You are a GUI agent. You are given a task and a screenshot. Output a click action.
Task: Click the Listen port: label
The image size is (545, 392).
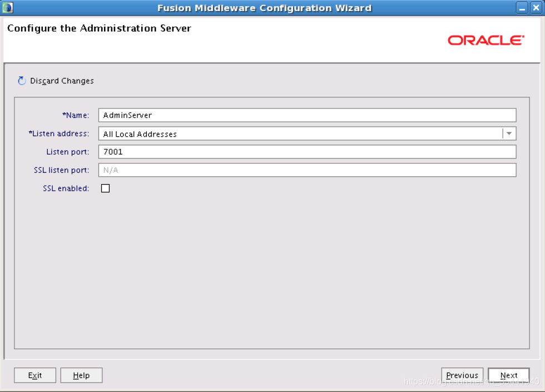68,152
